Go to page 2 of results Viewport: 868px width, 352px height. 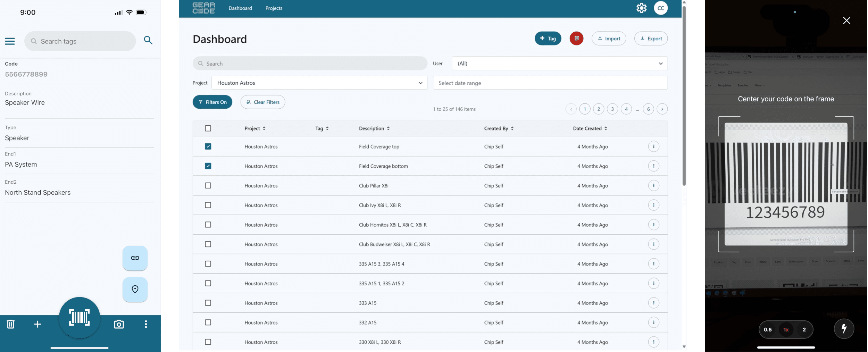click(599, 109)
